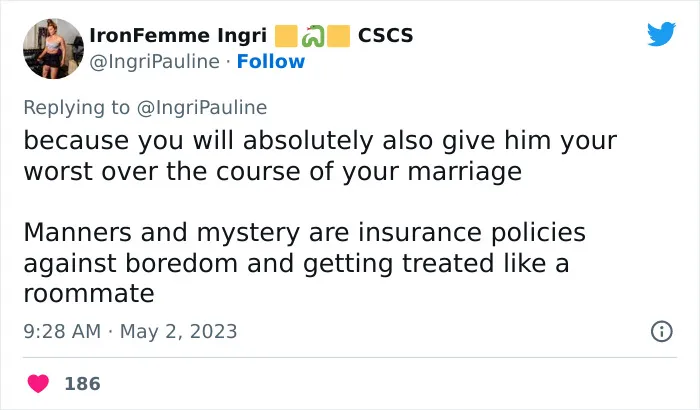Like the tweet with the pink heart
Image resolution: width=700 pixels, height=410 pixels.
38,383
